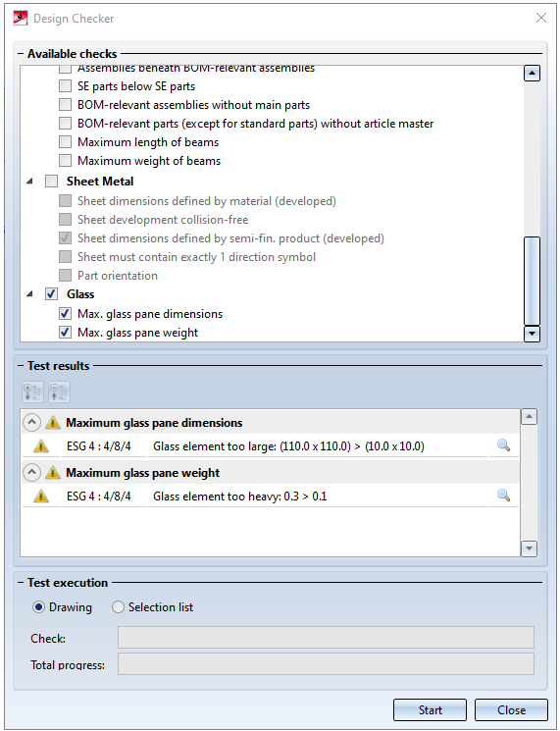Click magnifier icon for glass too heavy result
The width and height of the screenshot is (560, 731).
coord(503,496)
